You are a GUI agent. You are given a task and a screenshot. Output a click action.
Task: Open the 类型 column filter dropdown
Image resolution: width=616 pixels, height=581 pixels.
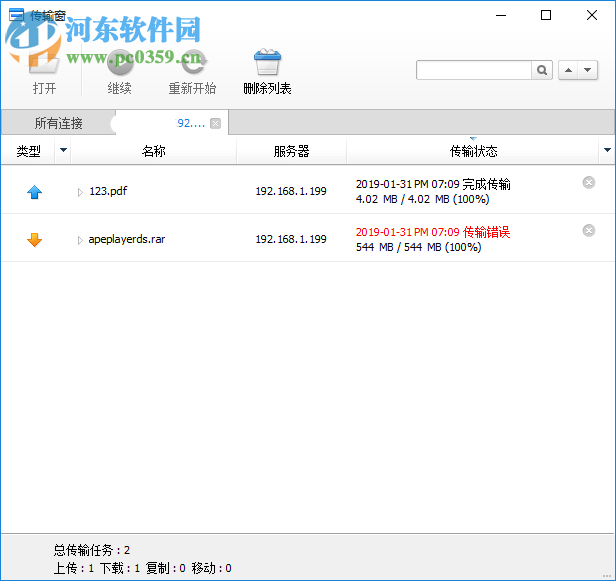point(63,150)
